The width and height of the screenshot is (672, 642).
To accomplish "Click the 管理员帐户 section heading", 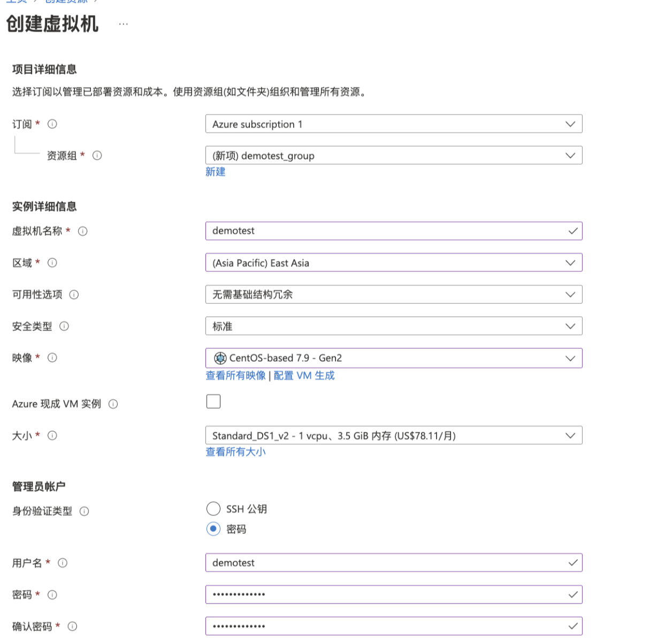I will (x=39, y=486).
